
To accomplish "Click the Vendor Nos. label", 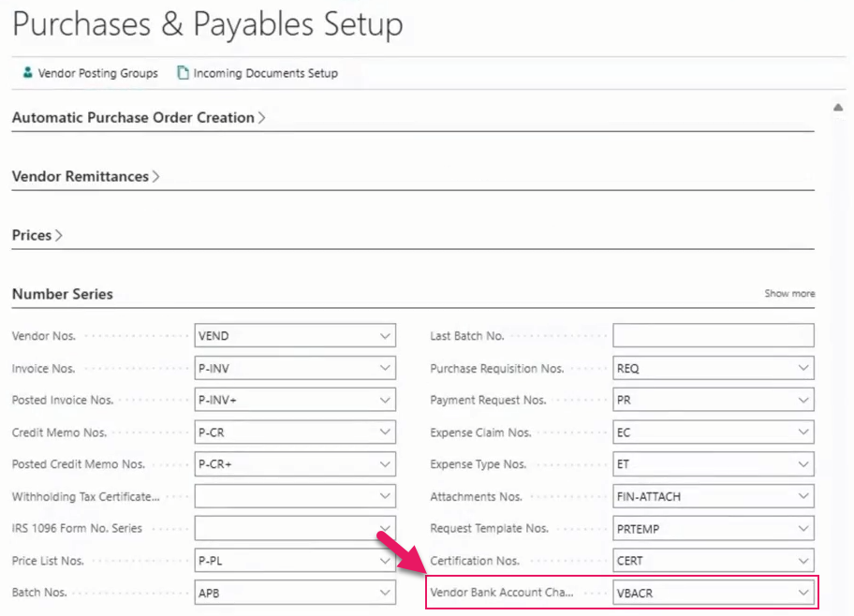I will 44,336.
